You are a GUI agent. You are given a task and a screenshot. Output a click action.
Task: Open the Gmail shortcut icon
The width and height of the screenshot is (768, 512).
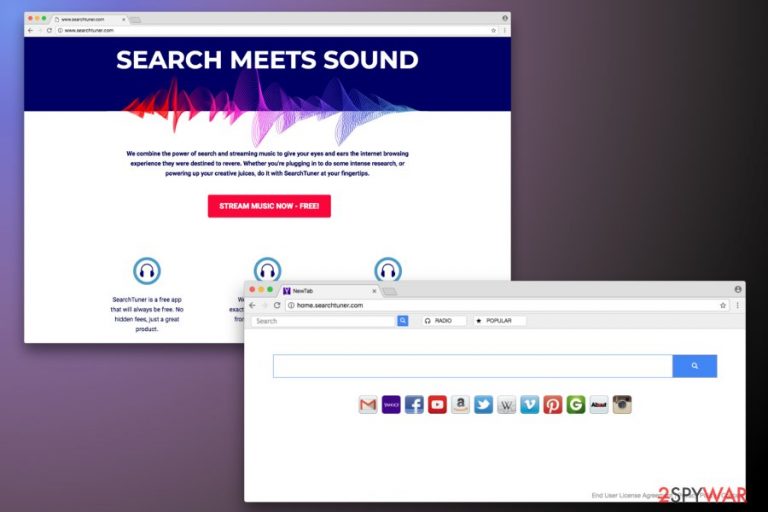pyautogui.click(x=368, y=405)
